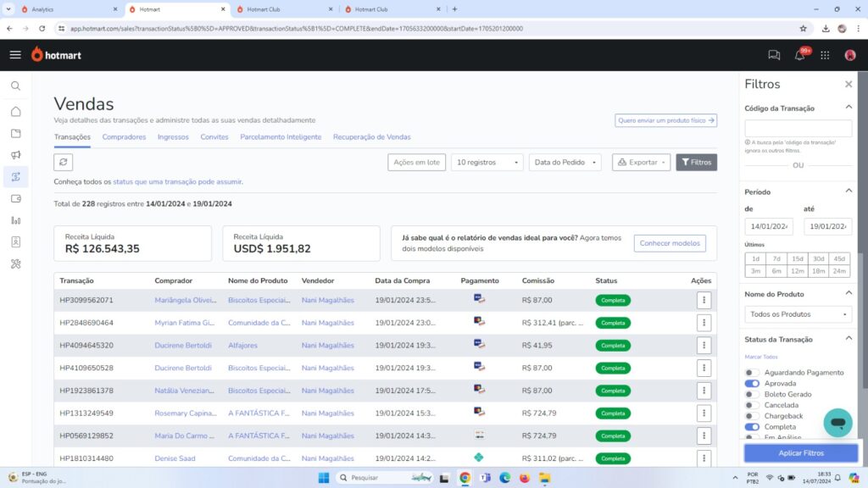Open the contacts sidebar icon
Image resolution: width=868 pixels, height=488 pixels.
[x=15, y=241]
